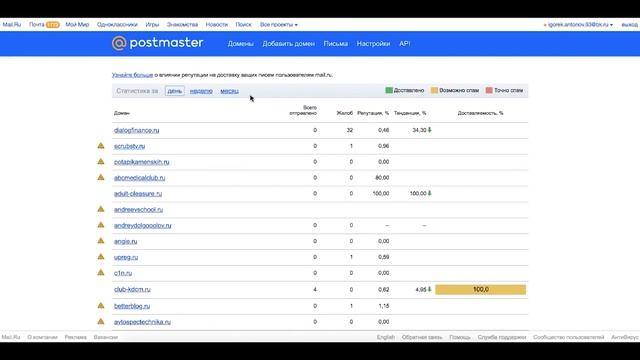The image size is (640, 360).
Task: Switch statistics to неделю
Action: (x=201, y=91)
